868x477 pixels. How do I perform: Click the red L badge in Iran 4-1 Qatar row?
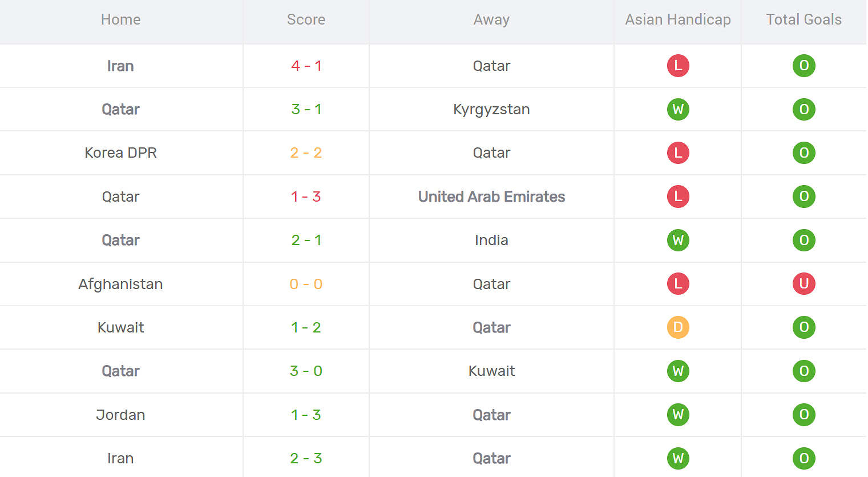coord(678,66)
